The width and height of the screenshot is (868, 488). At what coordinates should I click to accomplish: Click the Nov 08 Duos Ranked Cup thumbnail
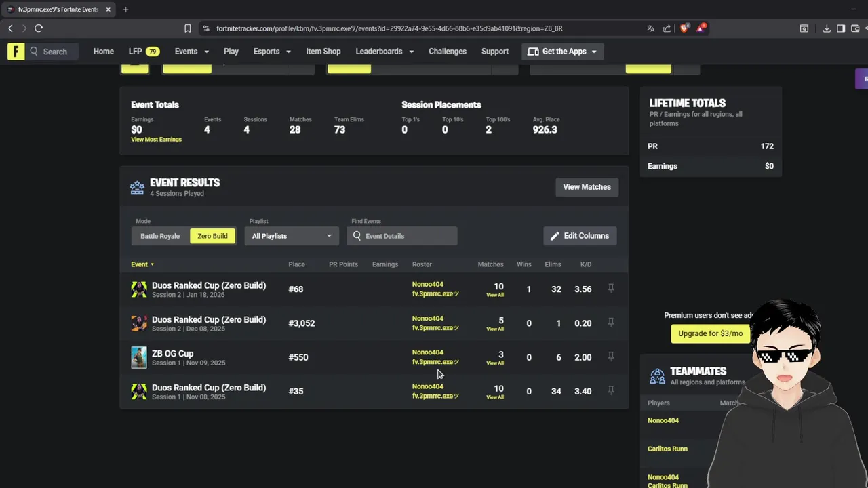coord(139,391)
